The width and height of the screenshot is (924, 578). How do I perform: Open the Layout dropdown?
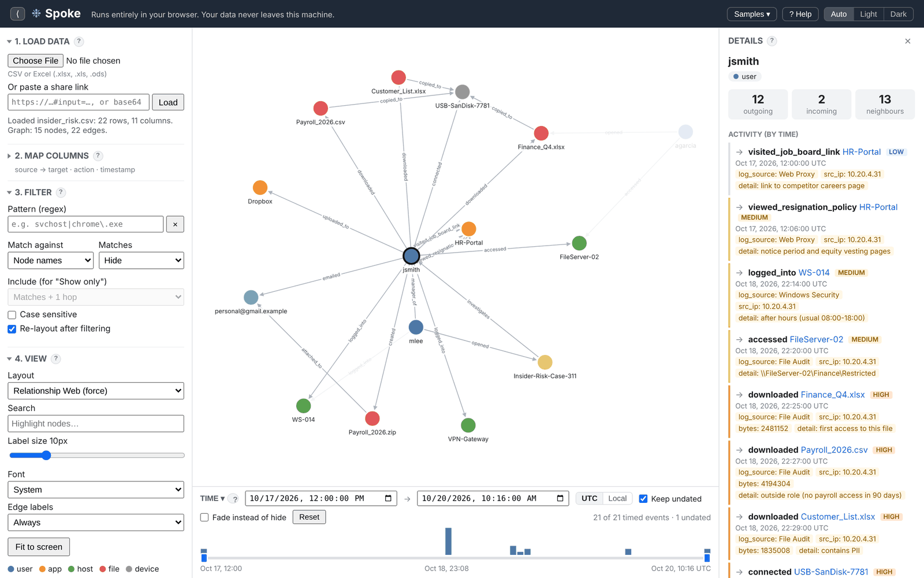tap(96, 391)
